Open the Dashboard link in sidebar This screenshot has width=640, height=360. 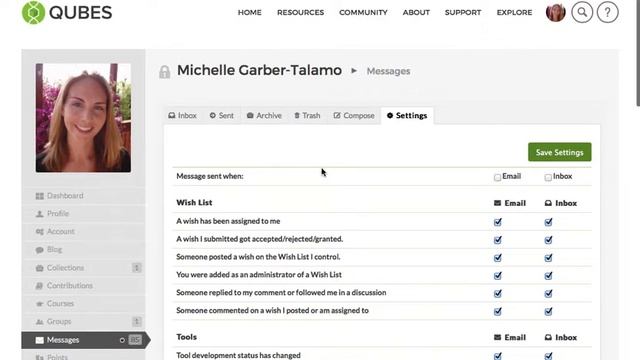[65, 196]
